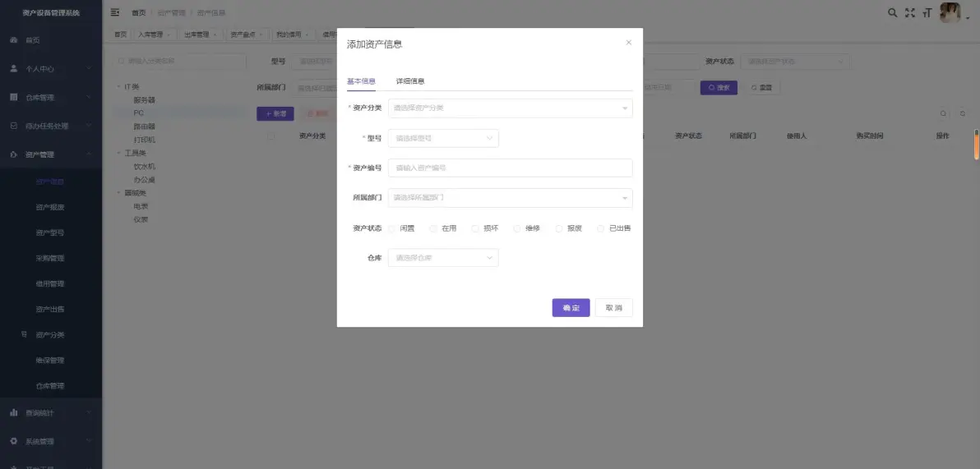The width and height of the screenshot is (980, 469).
Task: Open the 资产分类 dropdown in dialog
Action: coord(510,108)
